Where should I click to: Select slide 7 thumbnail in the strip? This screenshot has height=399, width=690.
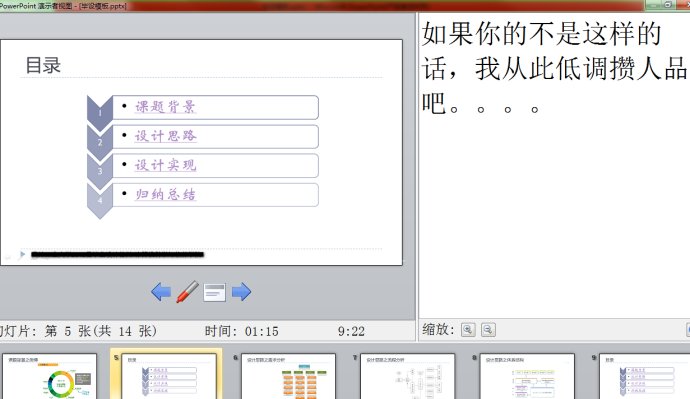pos(407,376)
